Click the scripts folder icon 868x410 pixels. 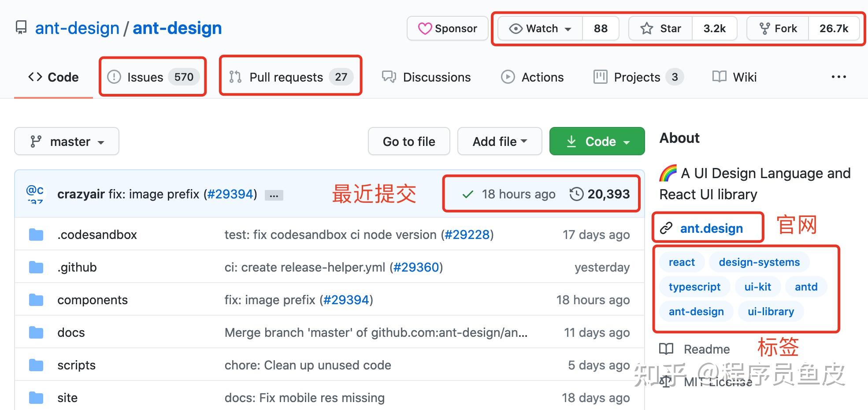coord(36,365)
